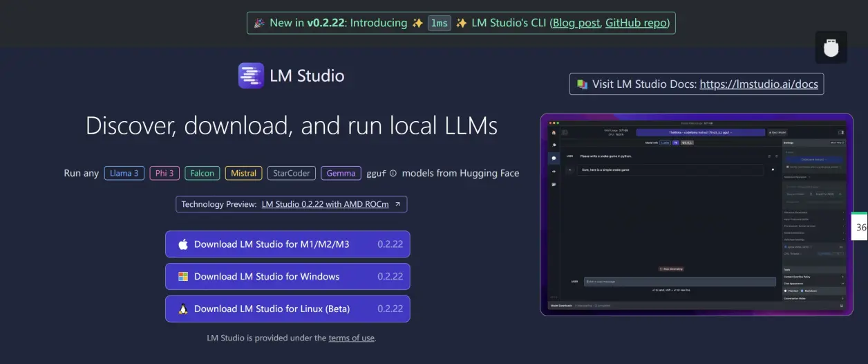Select the StarCoder model tag
Screen dimensions: 868x364
point(292,173)
